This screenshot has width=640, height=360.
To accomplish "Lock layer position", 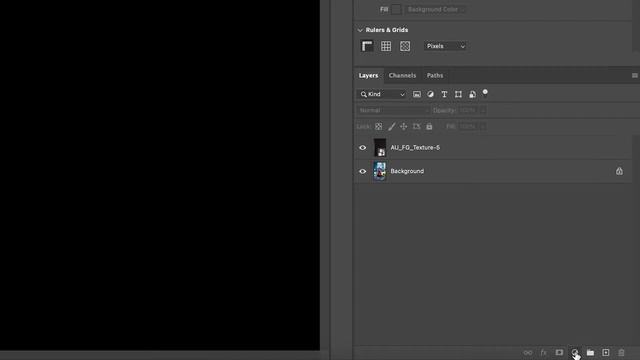I will tap(404, 127).
